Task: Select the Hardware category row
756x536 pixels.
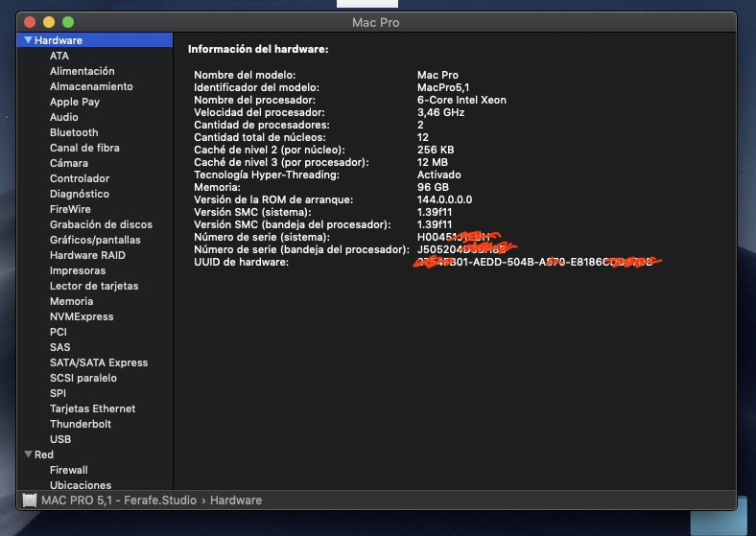Action: (x=95, y=40)
